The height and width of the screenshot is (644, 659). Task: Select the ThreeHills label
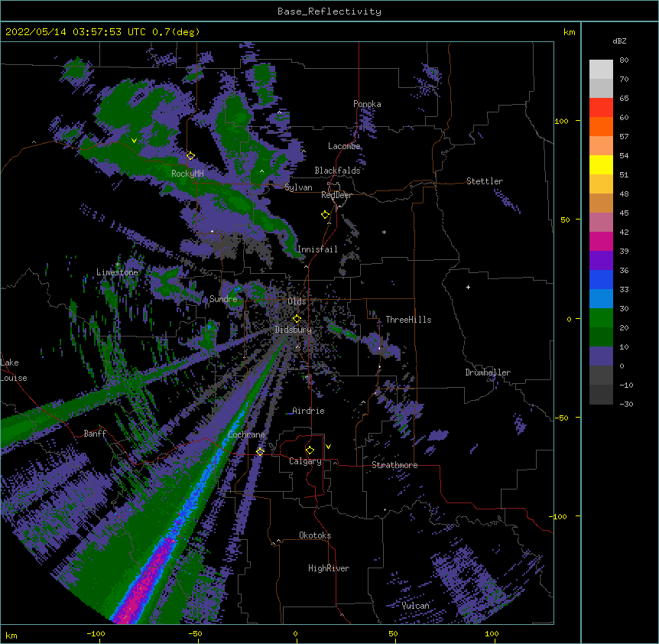[408, 320]
